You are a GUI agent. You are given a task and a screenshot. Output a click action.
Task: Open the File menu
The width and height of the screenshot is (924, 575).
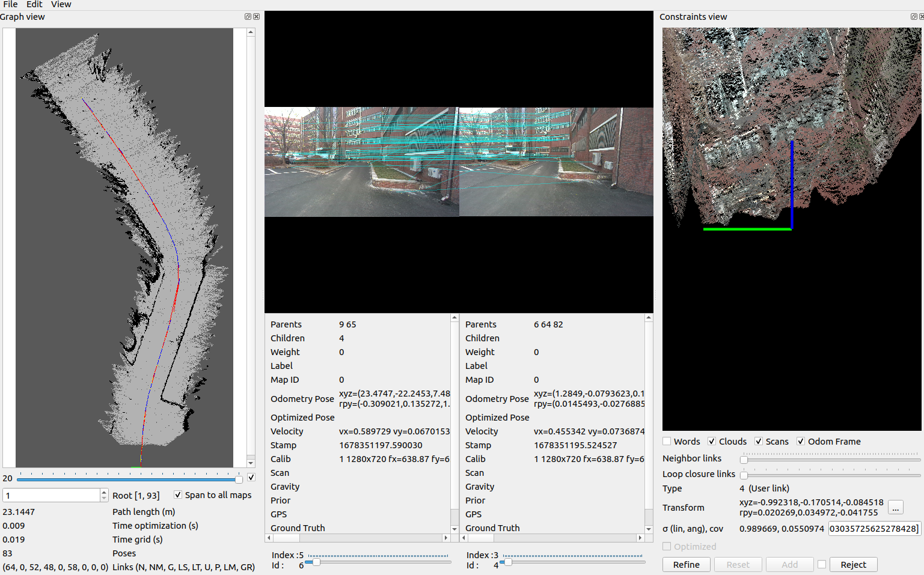click(10, 4)
